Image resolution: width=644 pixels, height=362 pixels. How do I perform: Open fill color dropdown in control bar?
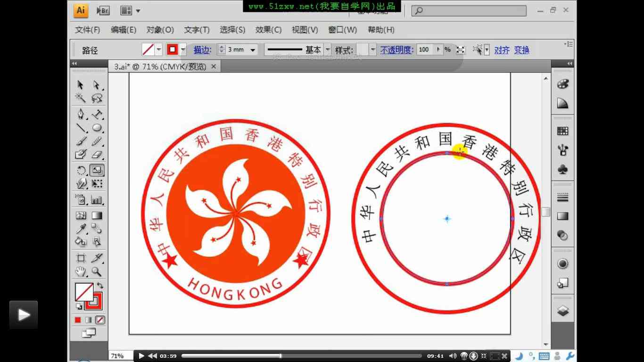[x=159, y=49]
